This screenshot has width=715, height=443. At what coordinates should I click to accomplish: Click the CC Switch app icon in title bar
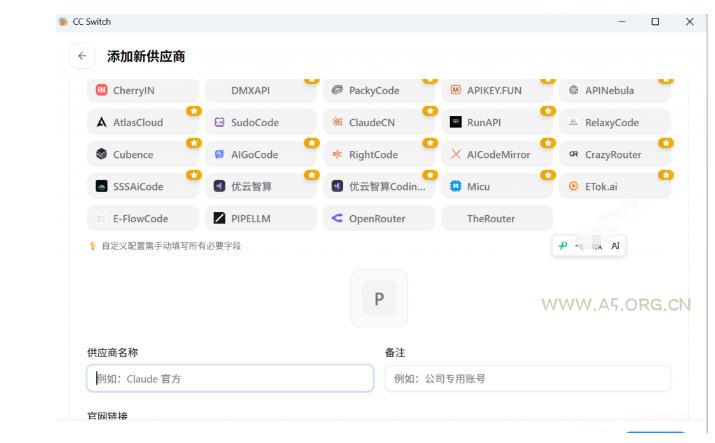coord(63,21)
